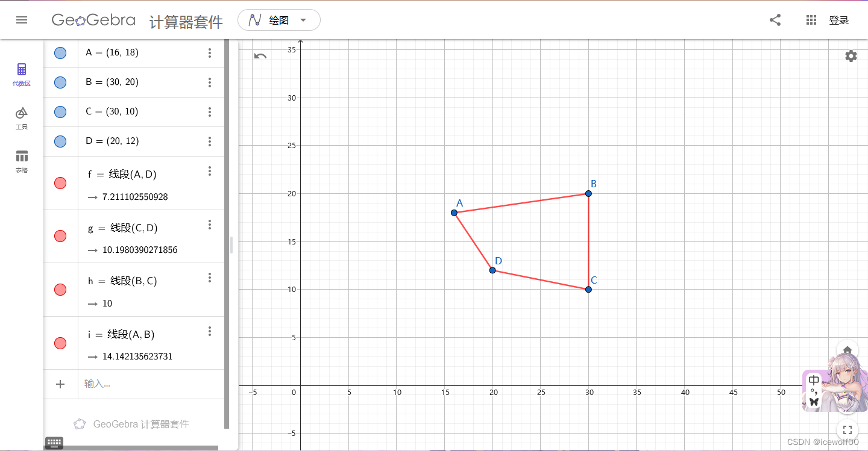Click the share icon
The width and height of the screenshot is (868, 451).
(775, 20)
